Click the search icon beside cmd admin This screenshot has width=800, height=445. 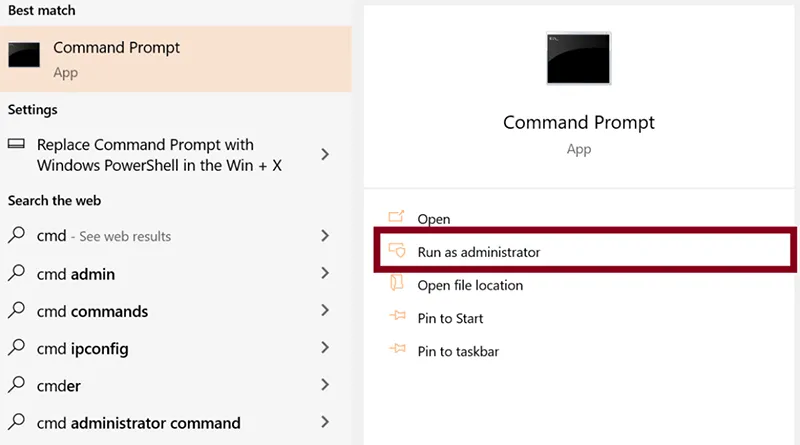tap(17, 274)
